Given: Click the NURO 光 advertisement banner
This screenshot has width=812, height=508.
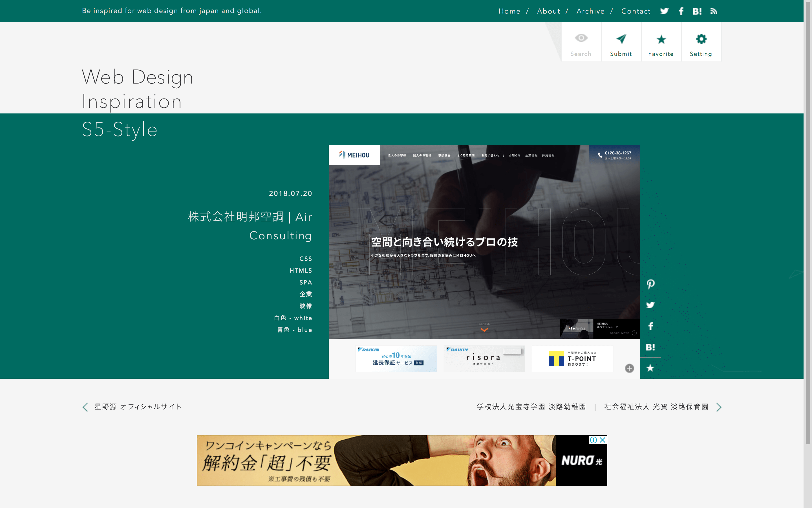Looking at the screenshot, I should pyautogui.click(x=402, y=461).
